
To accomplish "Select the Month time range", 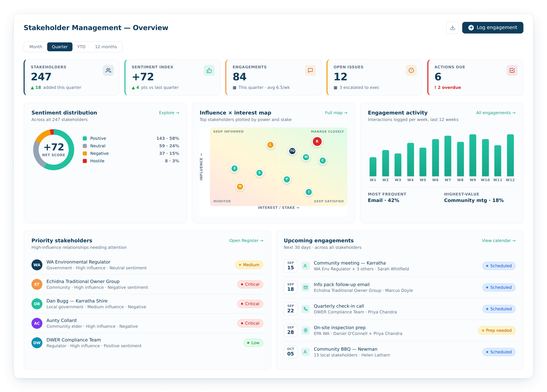I will pos(36,47).
